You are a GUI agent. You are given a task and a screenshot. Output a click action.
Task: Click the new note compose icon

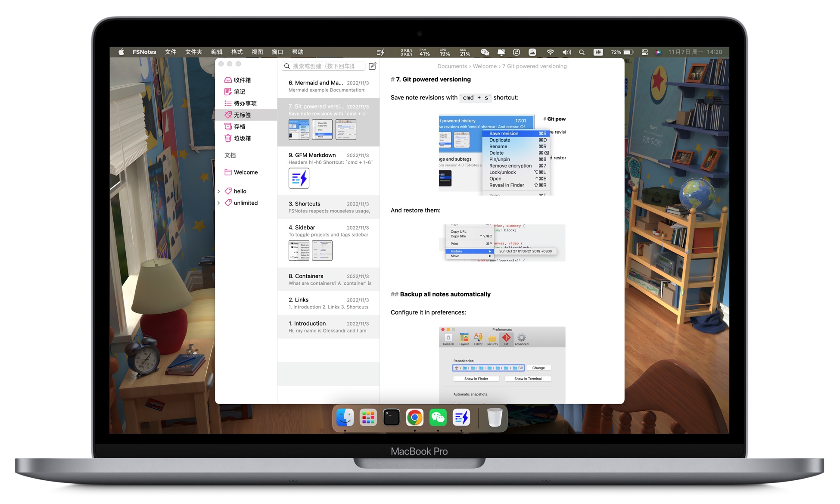point(372,66)
